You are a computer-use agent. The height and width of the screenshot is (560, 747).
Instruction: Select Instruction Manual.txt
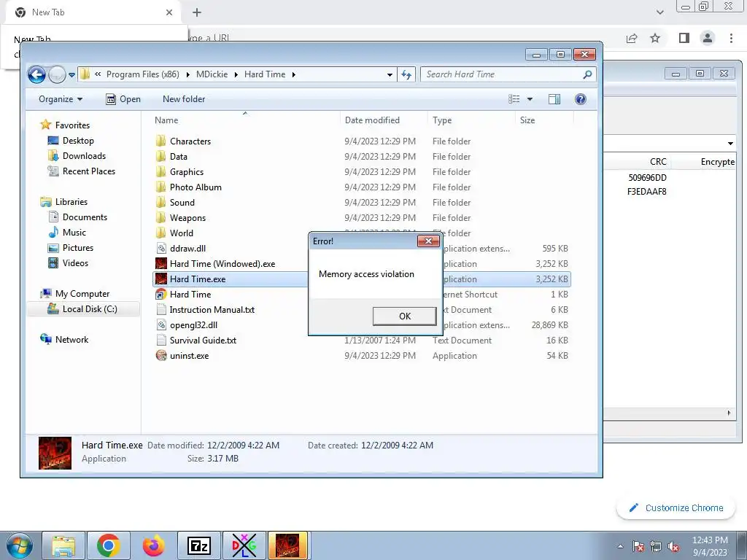coord(212,309)
